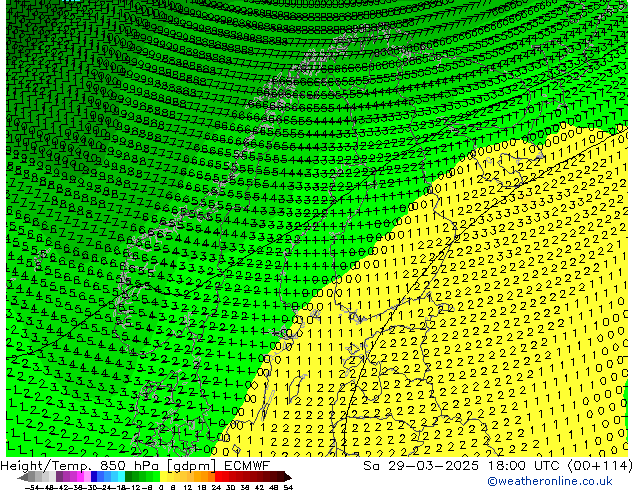634x490 pixels.
Task: Click the dark maroon right arrow of the legend
Action: click(x=287, y=477)
